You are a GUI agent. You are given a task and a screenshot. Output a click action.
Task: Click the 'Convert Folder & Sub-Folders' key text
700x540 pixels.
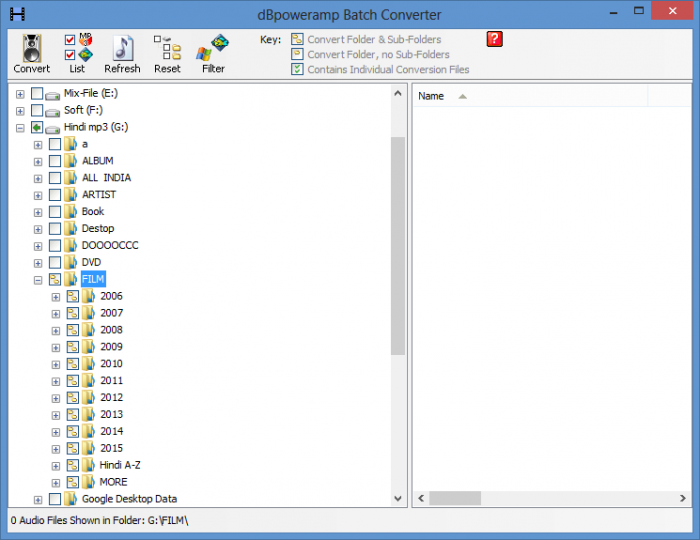tap(374, 39)
